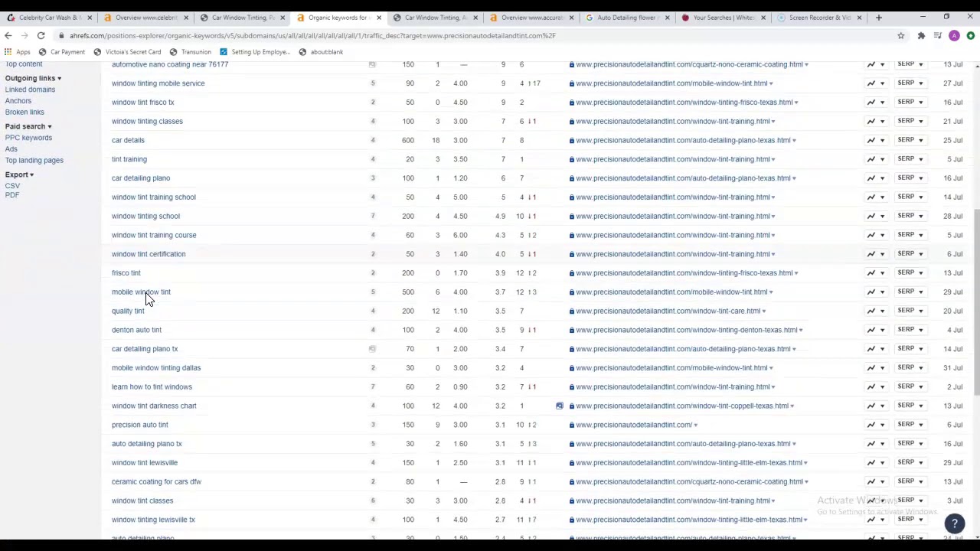
Task: Open the precisionautodetailandtint.com/ homepage URL link
Action: (x=634, y=425)
